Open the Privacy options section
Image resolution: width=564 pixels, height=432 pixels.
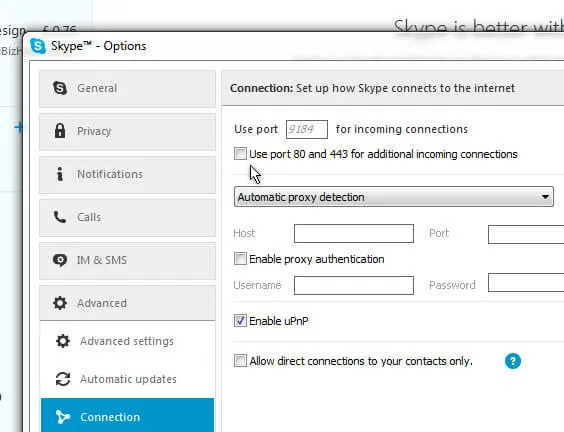(127, 132)
